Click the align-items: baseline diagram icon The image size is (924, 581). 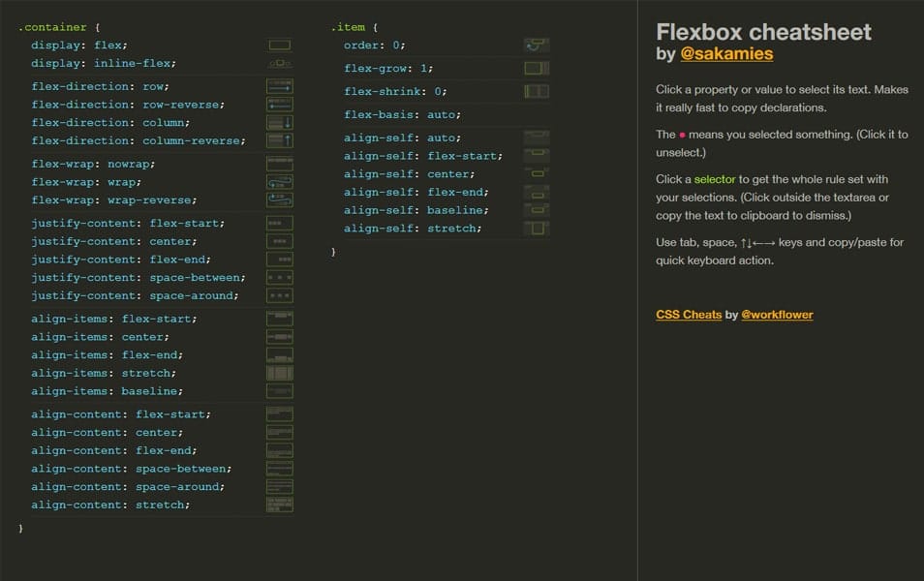click(x=279, y=390)
